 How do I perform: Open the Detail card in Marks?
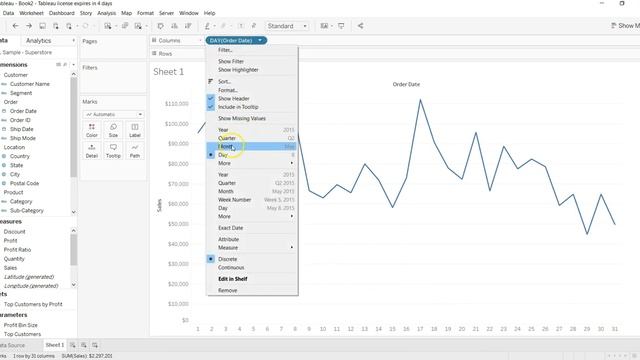[x=92, y=151]
